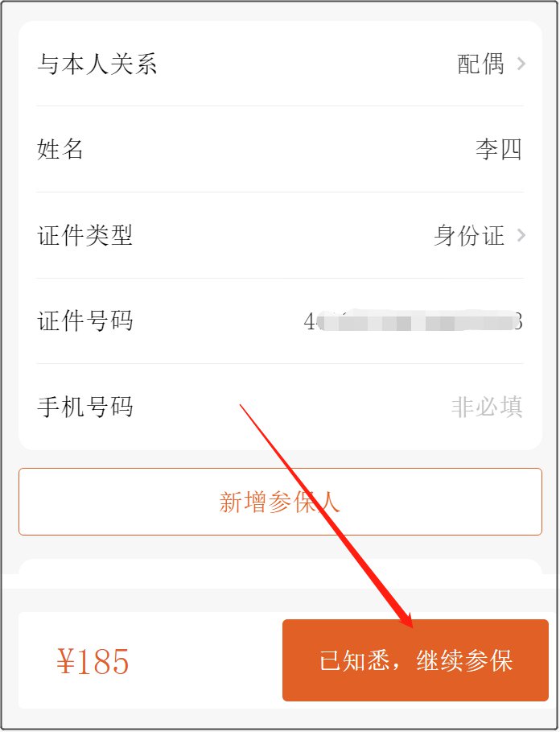
Task: Click the bottom payment bar background
Action: pos(150,660)
